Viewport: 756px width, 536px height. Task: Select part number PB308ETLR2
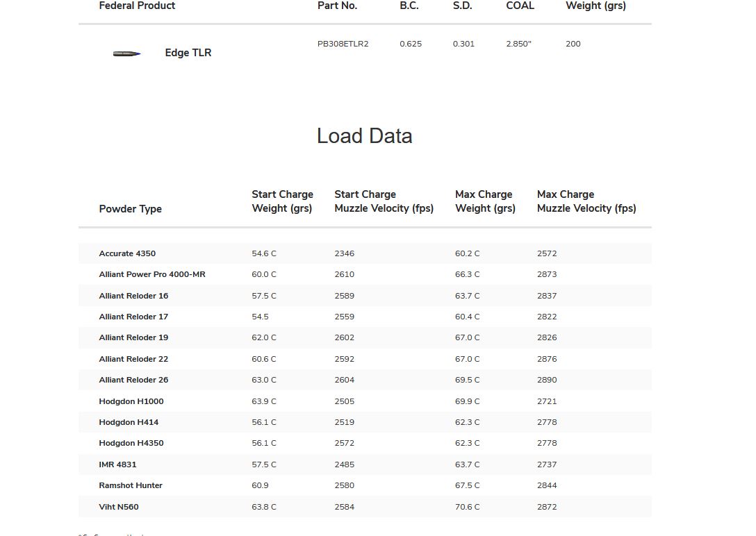[x=343, y=44]
